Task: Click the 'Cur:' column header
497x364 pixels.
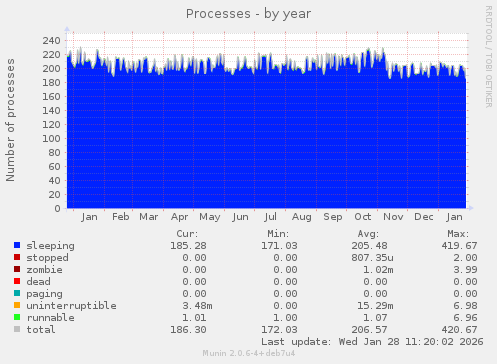Action: tap(187, 234)
